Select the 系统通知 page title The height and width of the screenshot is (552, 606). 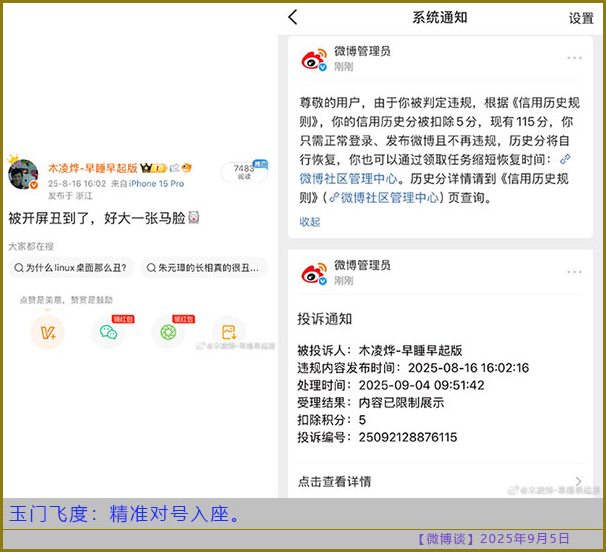(x=440, y=17)
